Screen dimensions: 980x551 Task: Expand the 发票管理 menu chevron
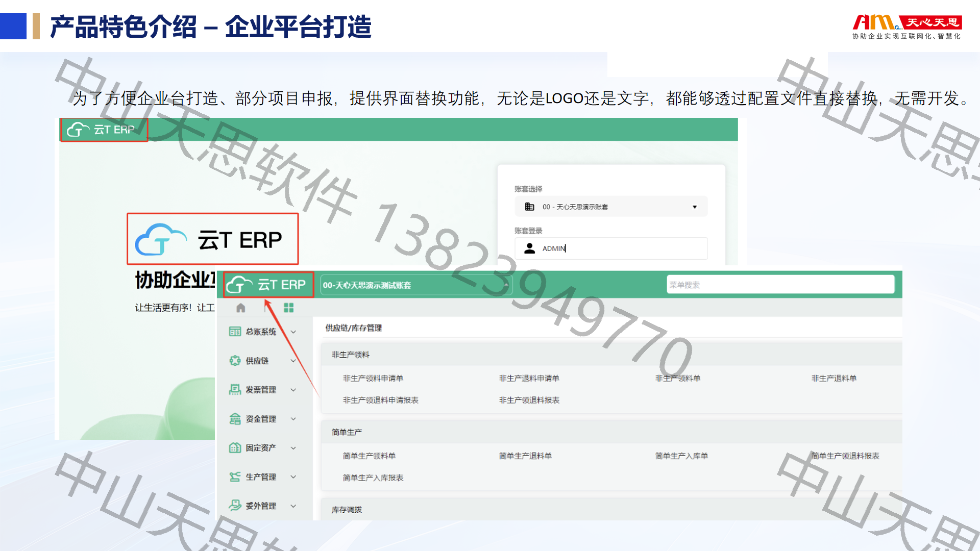tap(293, 390)
